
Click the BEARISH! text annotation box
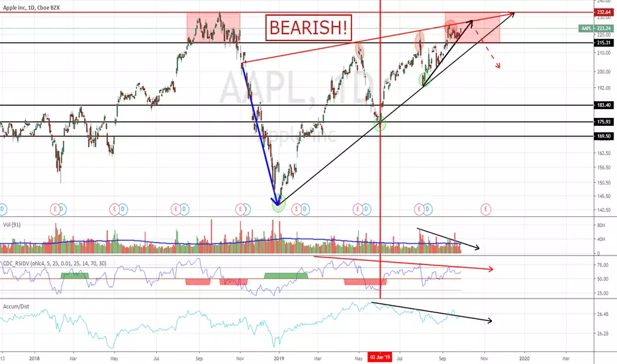tap(308, 28)
